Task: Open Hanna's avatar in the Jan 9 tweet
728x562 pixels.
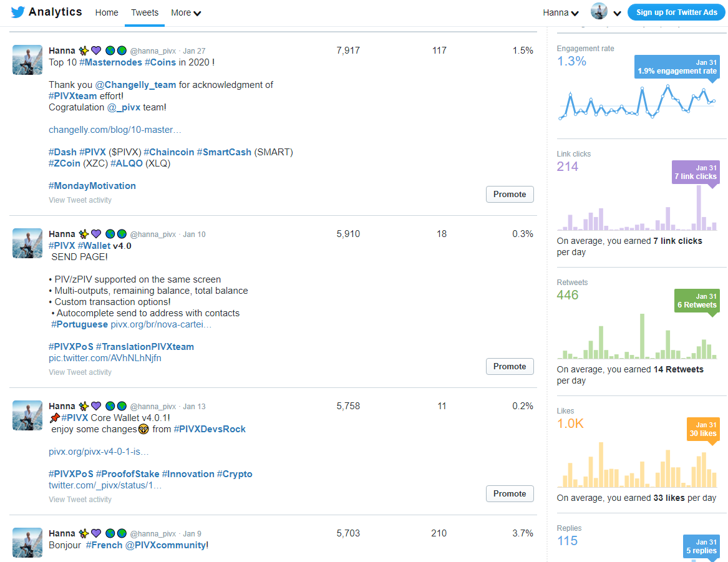Action: point(27,543)
